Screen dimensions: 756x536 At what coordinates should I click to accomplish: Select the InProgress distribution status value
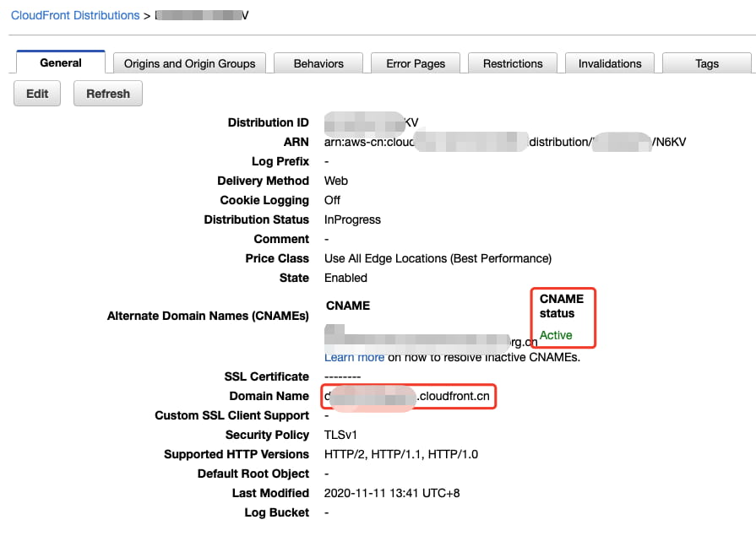(x=352, y=219)
